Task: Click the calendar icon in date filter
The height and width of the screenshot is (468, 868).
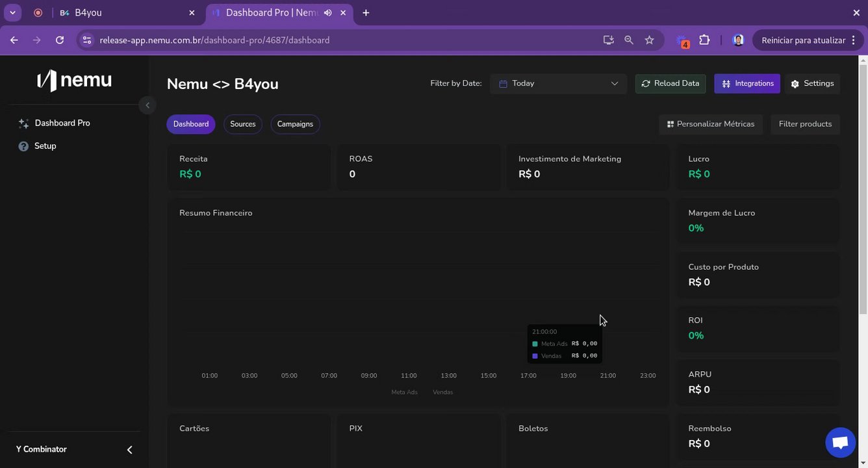Action: 503,84
